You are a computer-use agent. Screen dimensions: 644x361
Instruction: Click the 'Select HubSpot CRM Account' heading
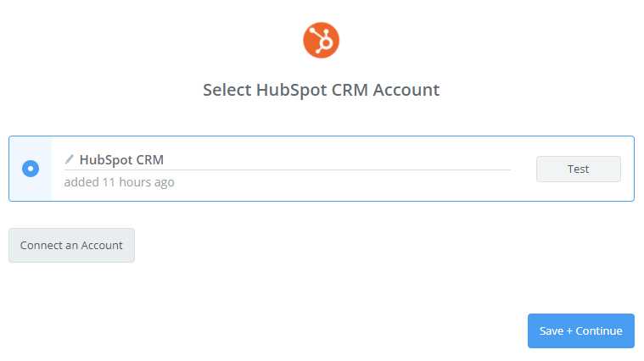(322, 90)
